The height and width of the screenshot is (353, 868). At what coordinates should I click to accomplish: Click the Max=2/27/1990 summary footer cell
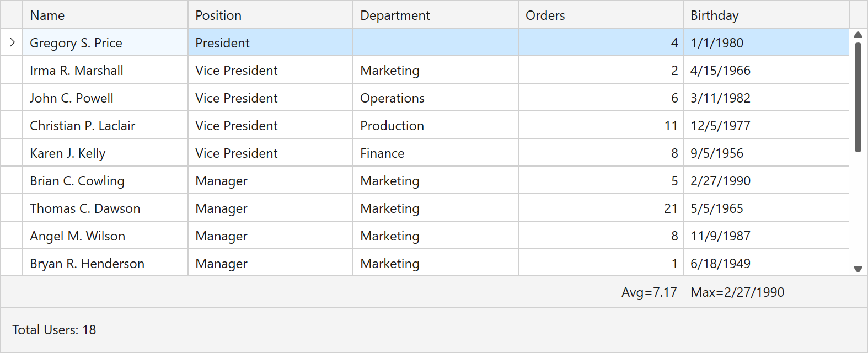point(737,292)
